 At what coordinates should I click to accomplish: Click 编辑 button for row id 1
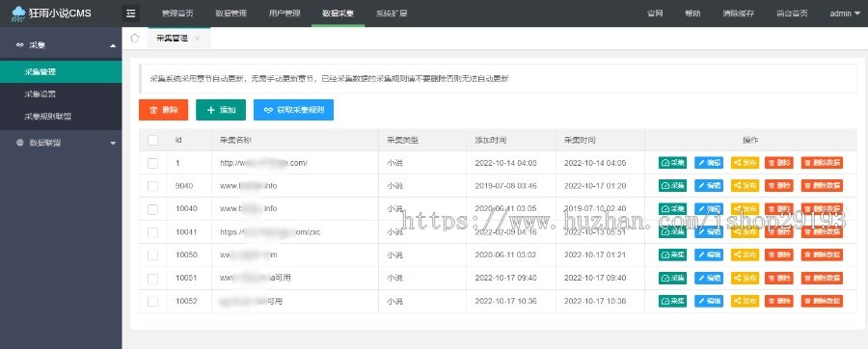pos(709,163)
